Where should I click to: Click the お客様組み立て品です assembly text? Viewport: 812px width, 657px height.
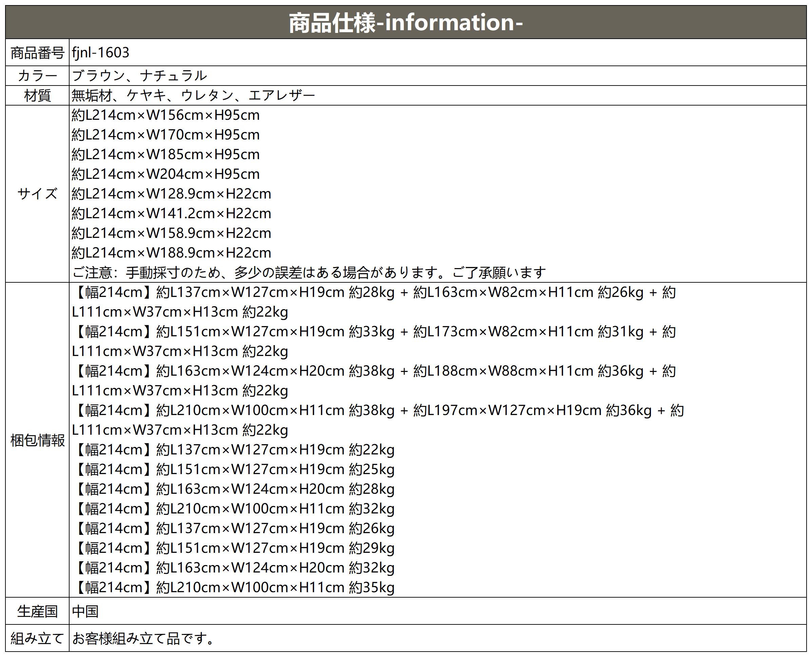(x=143, y=639)
